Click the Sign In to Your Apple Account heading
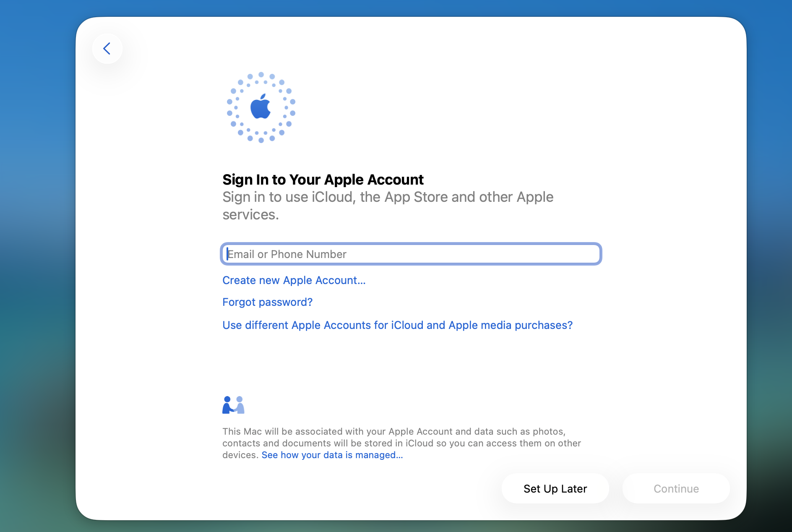The height and width of the screenshot is (532, 792). [323, 180]
